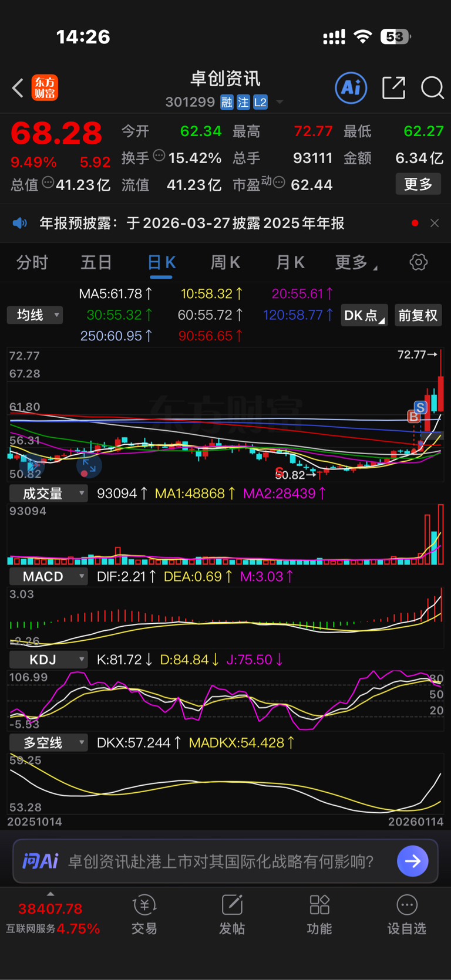
Task: Tap the DKX:57.244 value
Action: pyautogui.click(x=139, y=743)
